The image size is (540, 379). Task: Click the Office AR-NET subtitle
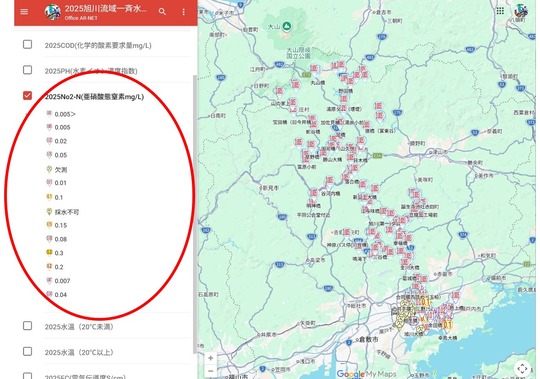coord(81,18)
